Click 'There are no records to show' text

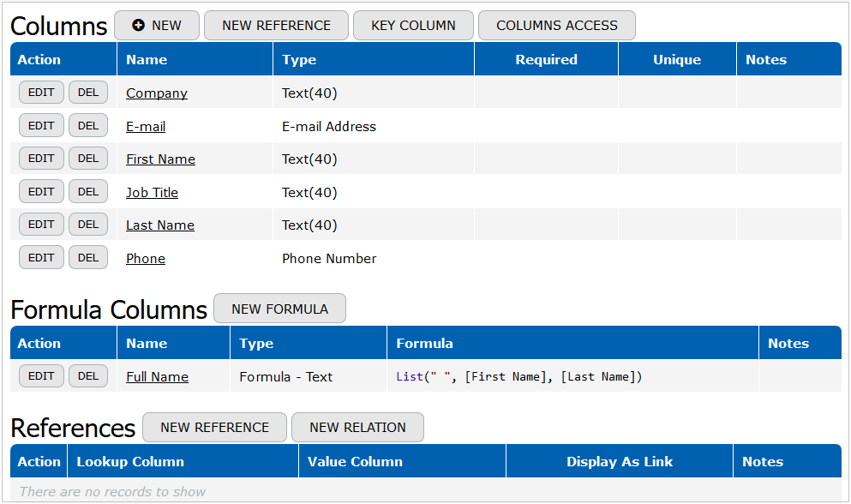pyautogui.click(x=112, y=491)
